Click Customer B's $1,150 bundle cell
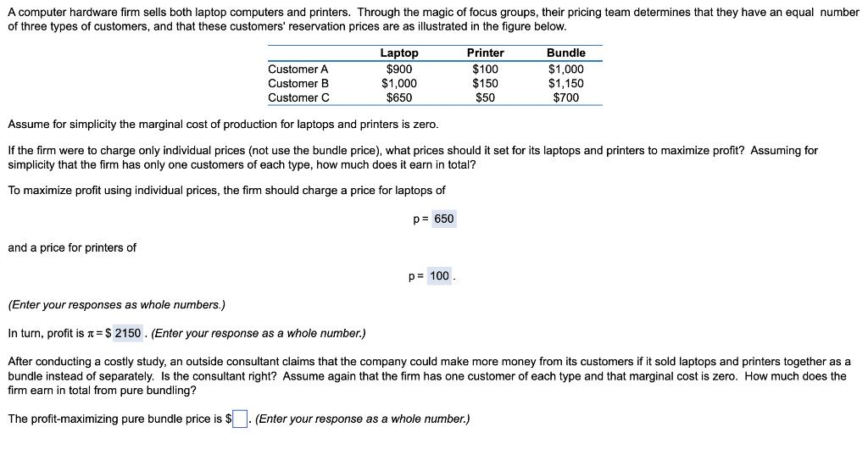Viewport: 868px width, 455px height. tap(565, 83)
